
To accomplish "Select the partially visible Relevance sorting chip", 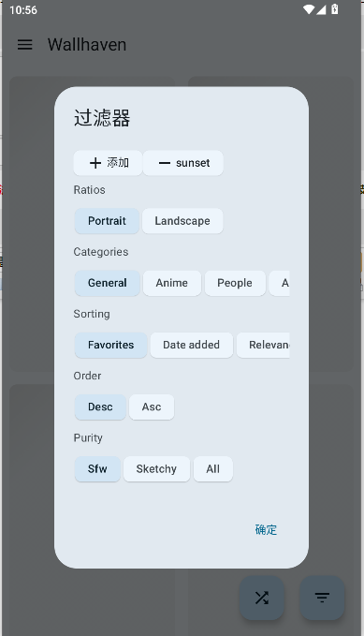I will click(x=263, y=346).
